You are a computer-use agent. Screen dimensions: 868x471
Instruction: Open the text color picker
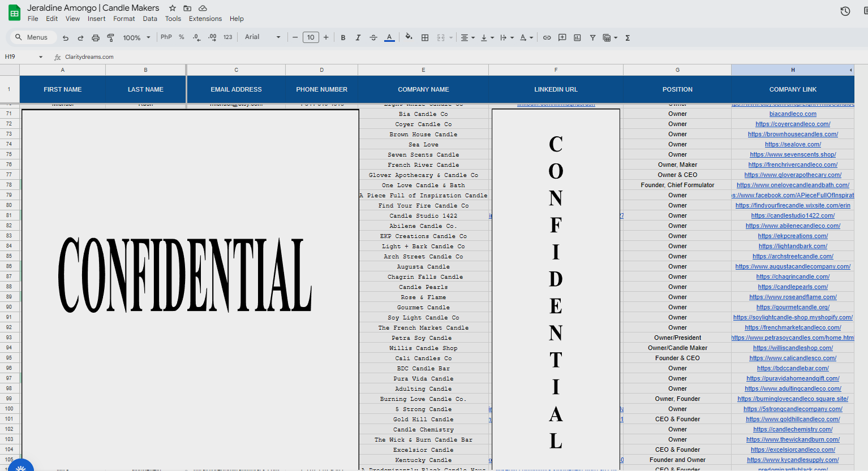pos(389,38)
